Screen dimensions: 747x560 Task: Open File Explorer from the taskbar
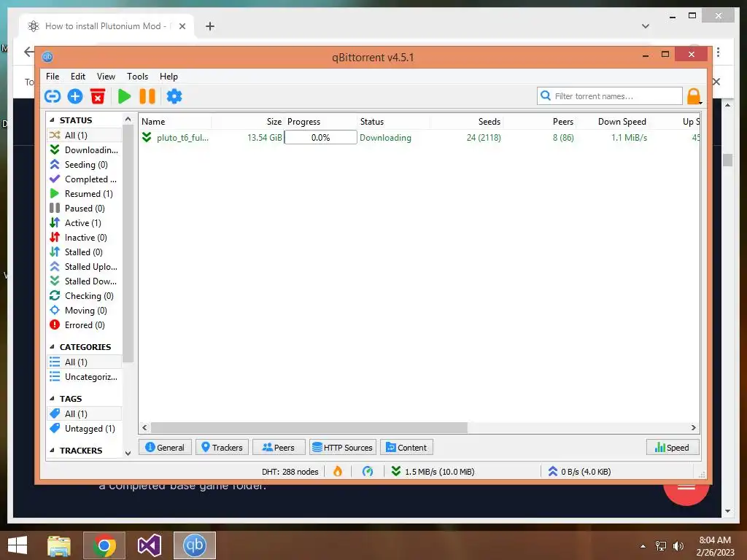pyautogui.click(x=59, y=545)
